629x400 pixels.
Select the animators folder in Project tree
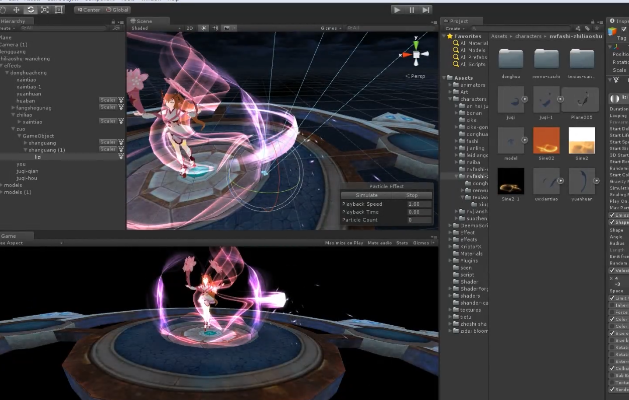point(469,85)
